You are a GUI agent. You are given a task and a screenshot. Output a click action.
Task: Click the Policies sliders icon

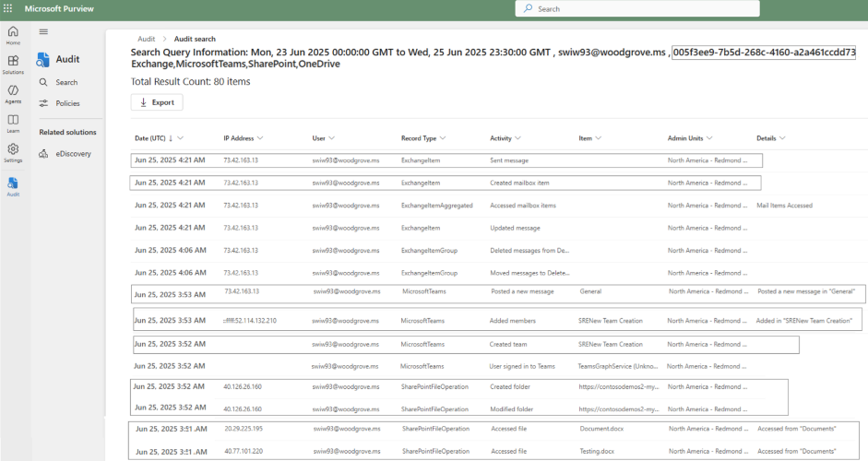click(43, 103)
